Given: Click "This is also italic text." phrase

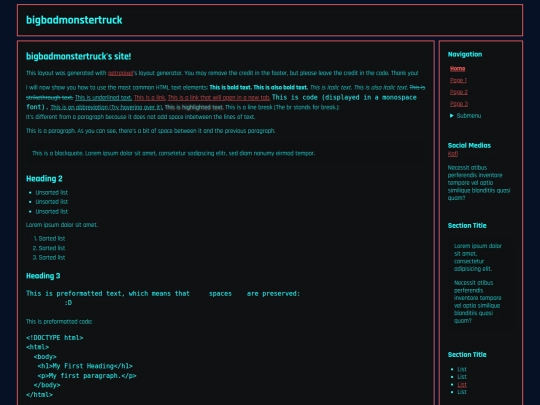Looking at the screenshot, I should pos(381,87).
